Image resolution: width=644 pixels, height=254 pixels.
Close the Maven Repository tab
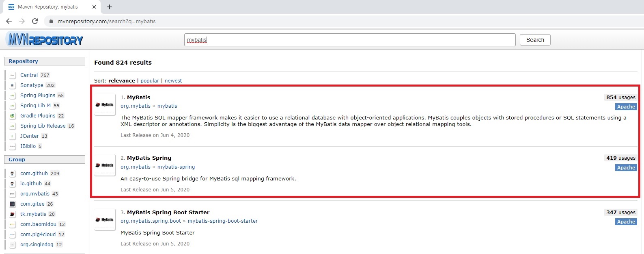[94, 7]
